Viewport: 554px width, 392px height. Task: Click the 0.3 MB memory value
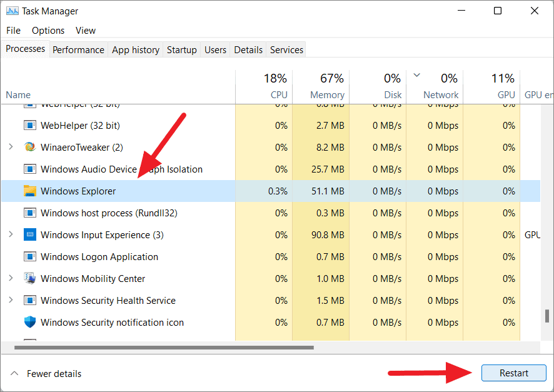(x=330, y=213)
